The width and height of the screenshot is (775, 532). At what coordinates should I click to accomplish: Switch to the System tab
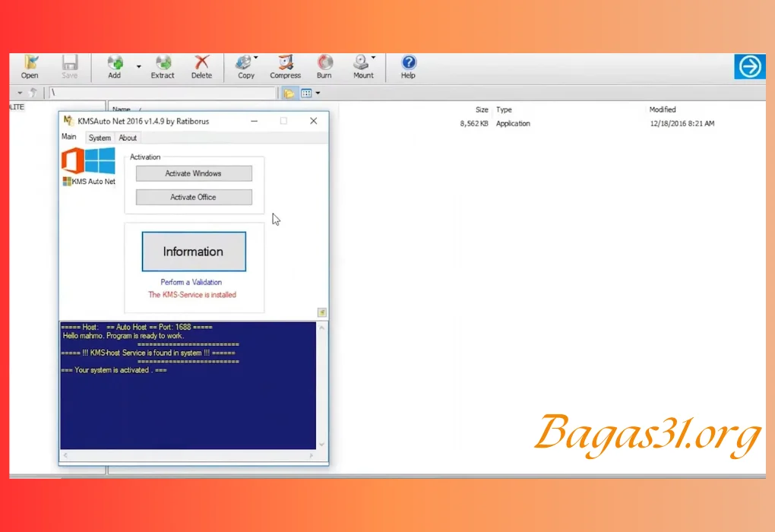[x=100, y=138]
